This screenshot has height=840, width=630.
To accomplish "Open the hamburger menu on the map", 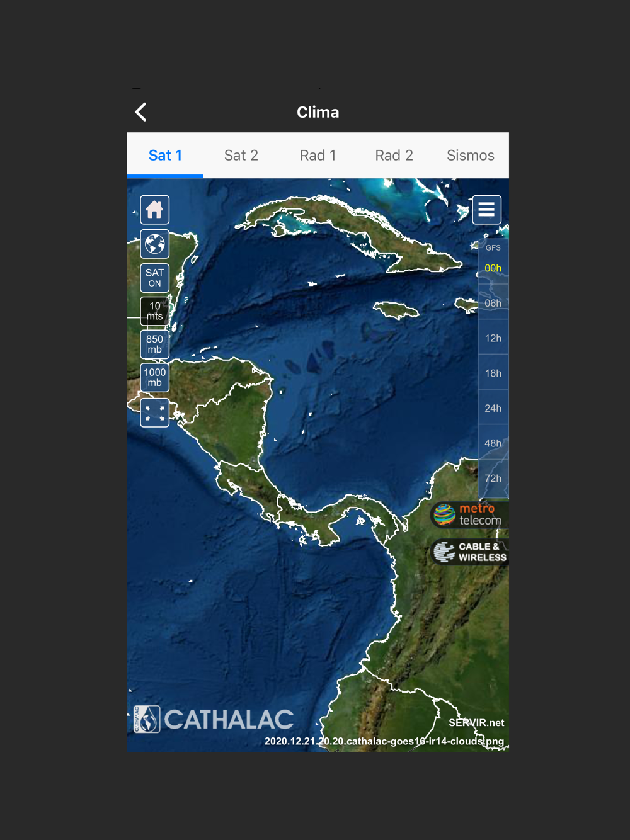I will (x=486, y=210).
